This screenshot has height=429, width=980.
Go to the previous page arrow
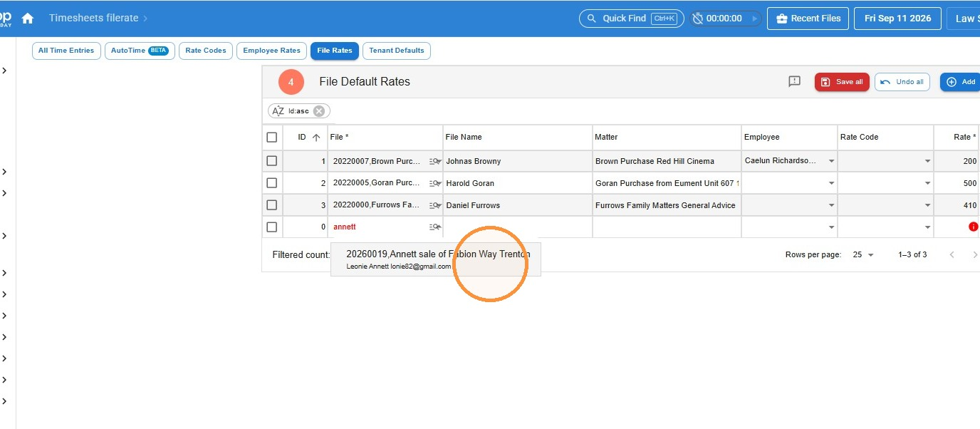(952, 254)
